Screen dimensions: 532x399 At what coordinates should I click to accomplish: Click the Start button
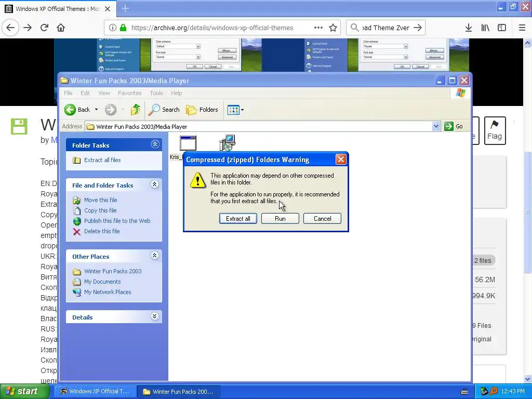[x=24, y=391]
